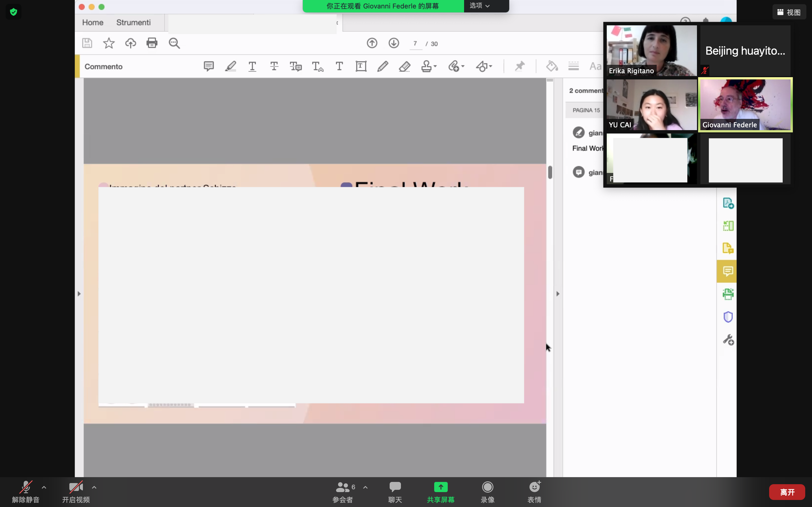
Task: Go to previous page with up arrow
Action: coord(372,43)
